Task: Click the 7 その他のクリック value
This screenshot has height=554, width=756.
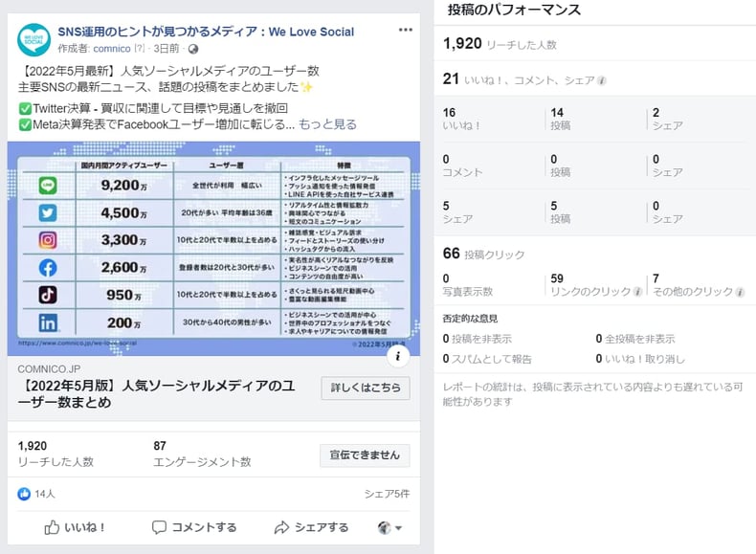Action: tap(699, 285)
